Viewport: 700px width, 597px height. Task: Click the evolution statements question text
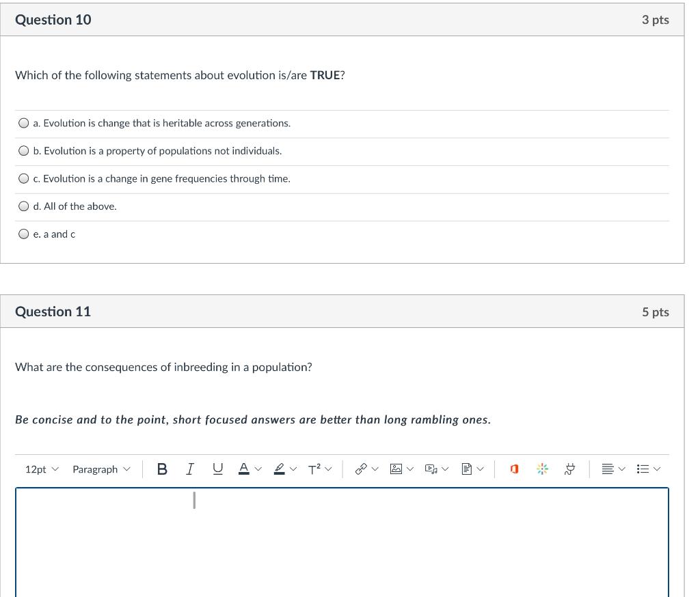click(x=180, y=75)
